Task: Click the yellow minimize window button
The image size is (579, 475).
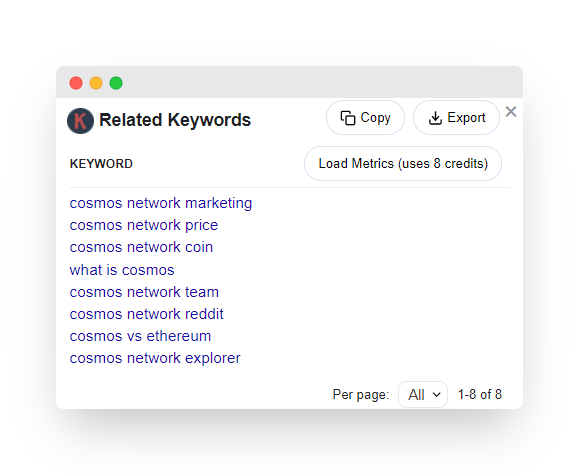Action: [x=96, y=83]
